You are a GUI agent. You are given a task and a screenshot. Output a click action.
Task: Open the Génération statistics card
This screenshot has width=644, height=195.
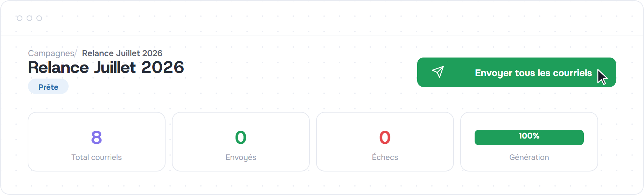529,142
